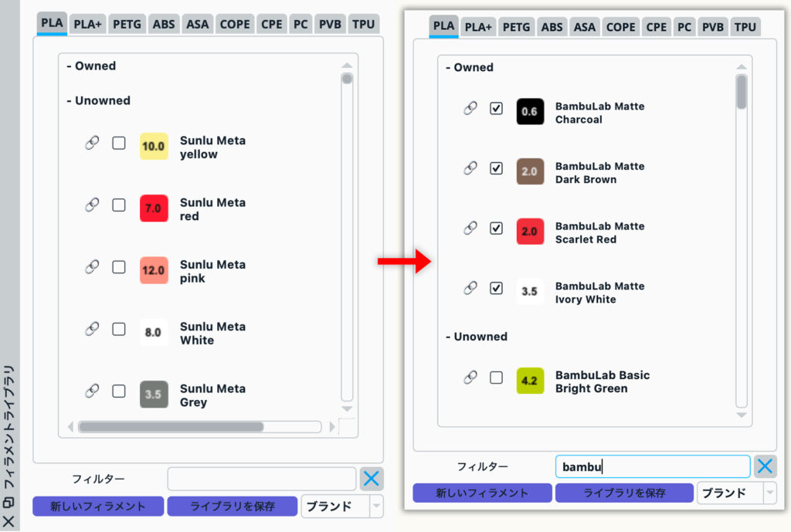Viewport: 791px width, 532px height.
Task: Untick BambuLab Matte Scarlet Red
Action: click(x=497, y=229)
